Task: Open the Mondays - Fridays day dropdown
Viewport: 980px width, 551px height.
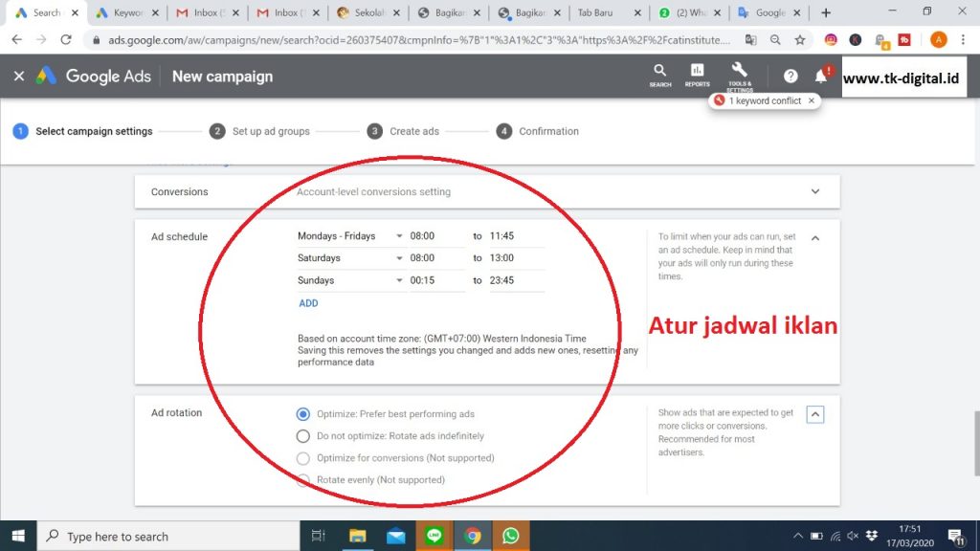Action: point(350,236)
